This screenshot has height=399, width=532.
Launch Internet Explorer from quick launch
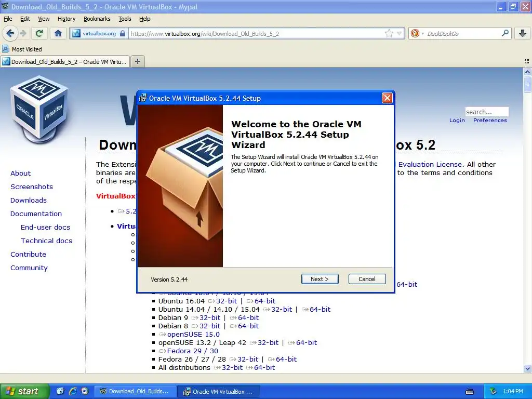point(73,391)
